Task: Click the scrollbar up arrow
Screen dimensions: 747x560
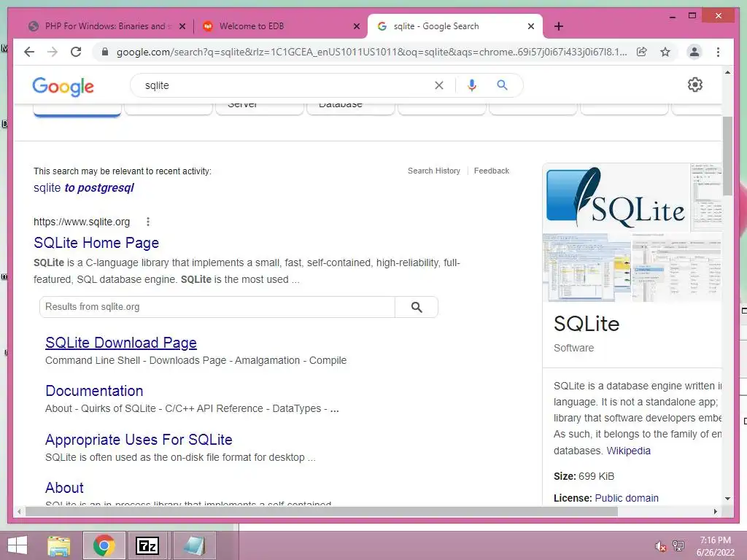Action: pos(727,72)
